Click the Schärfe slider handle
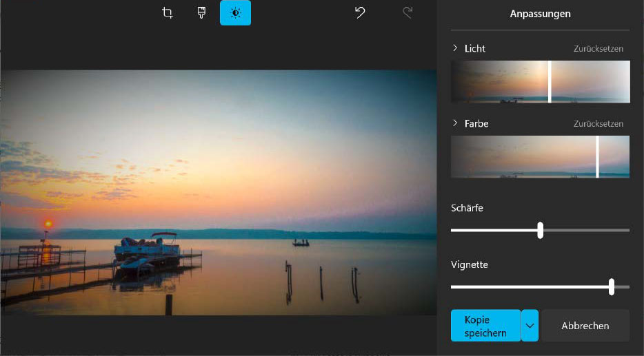The image size is (644, 356). pos(541,230)
